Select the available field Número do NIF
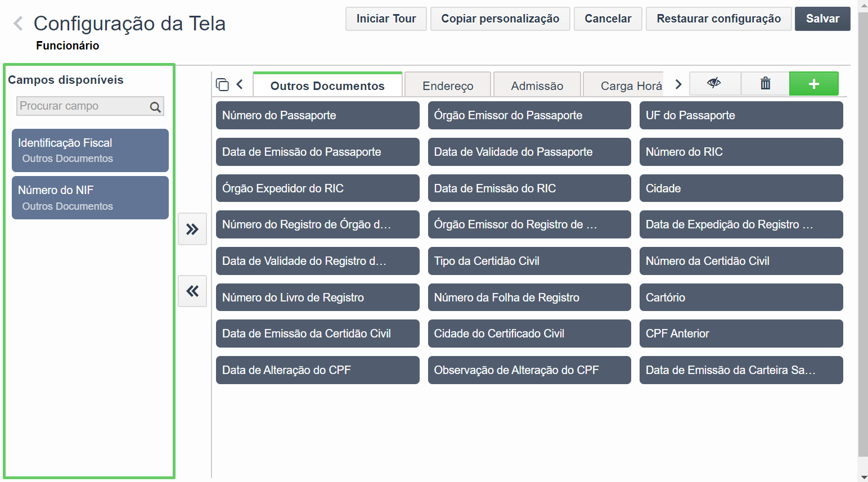The height and width of the screenshot is (482, 868). pyautogui.click(x=90, y=197)
